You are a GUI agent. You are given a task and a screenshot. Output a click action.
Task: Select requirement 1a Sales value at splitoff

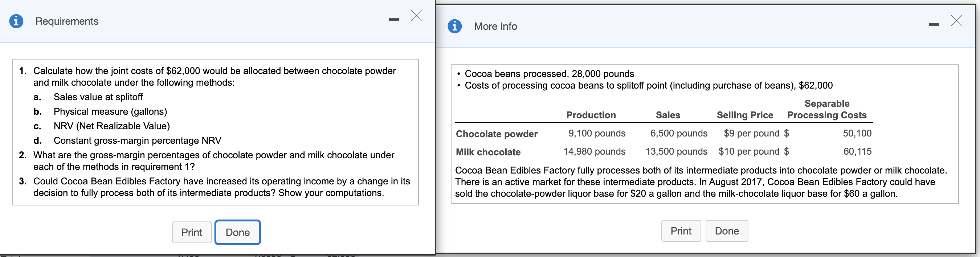point(98,97)
